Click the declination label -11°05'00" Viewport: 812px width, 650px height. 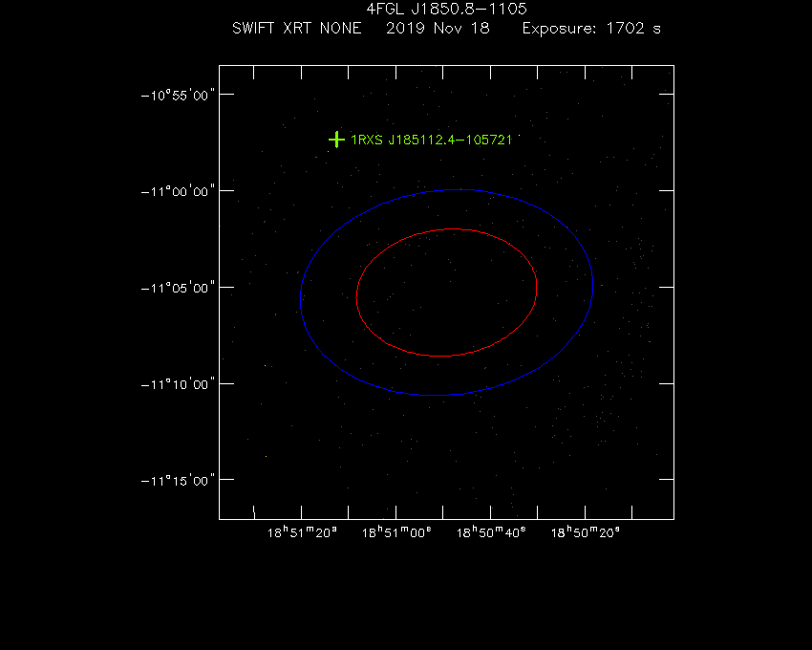click(178, 288)
